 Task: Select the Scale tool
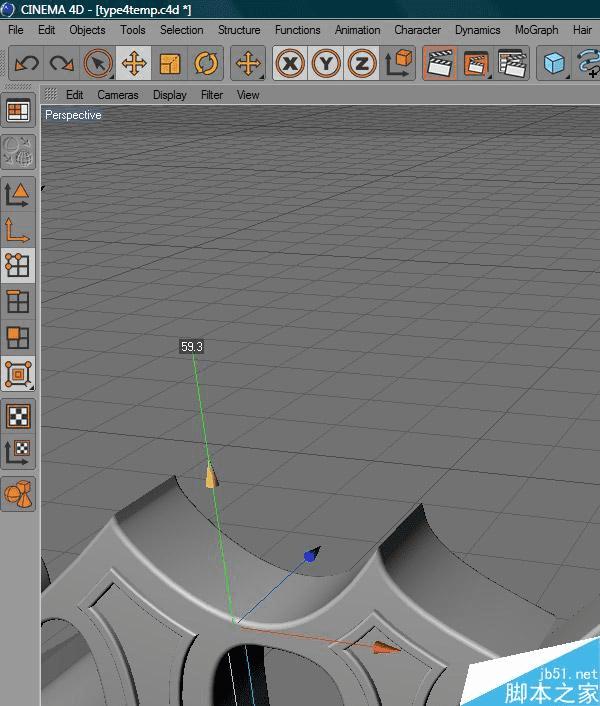(x=170, y=64)
